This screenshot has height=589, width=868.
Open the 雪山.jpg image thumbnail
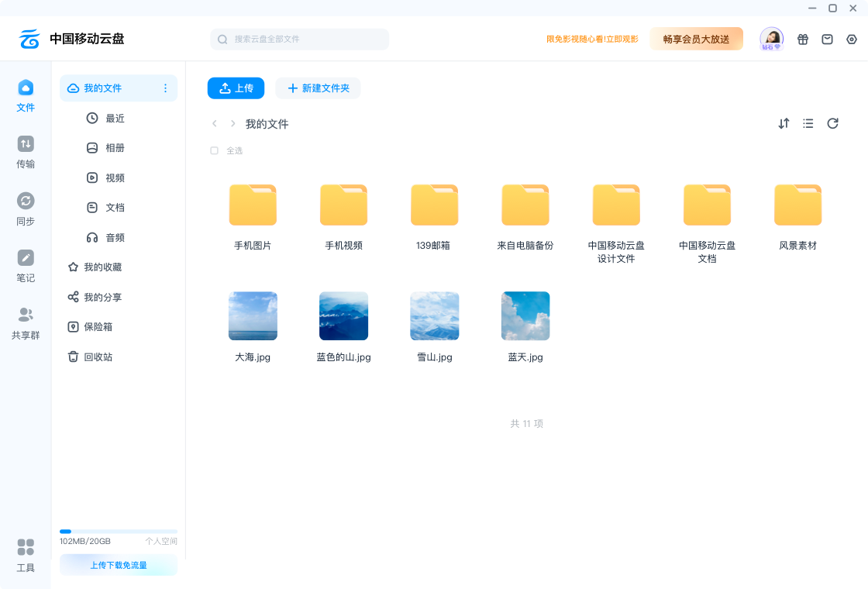[x=435, y=316]
